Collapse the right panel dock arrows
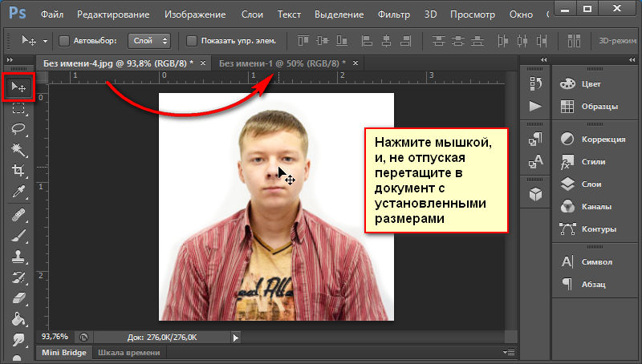Viewport: 642px width, 364px height. click(x=632, y=59)
